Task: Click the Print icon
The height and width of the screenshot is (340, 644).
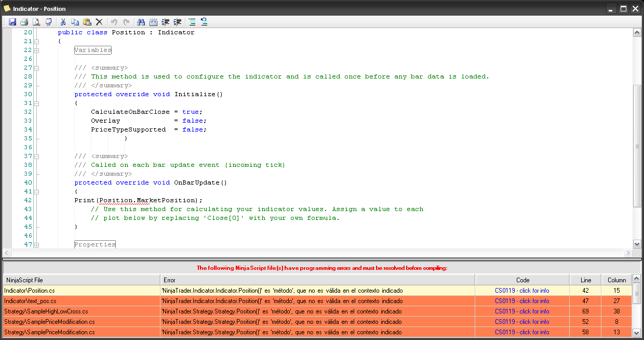Action: click(x=24, y=22)
